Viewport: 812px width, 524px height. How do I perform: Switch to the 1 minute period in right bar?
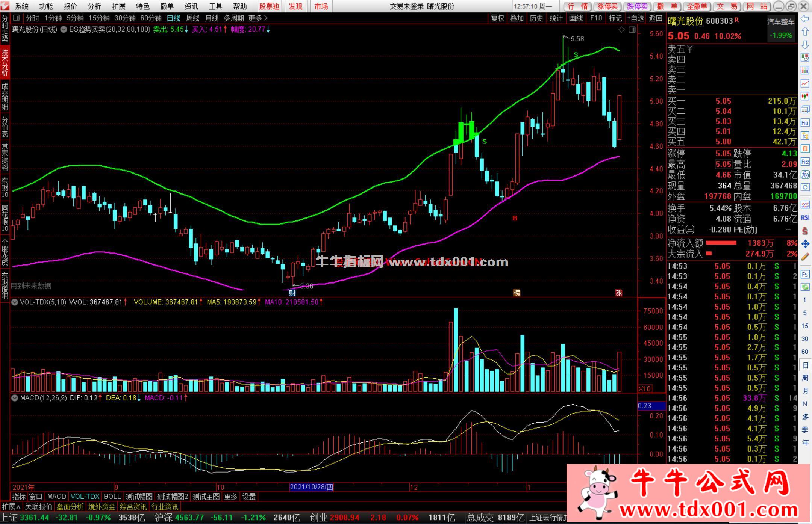pos(805,300)
